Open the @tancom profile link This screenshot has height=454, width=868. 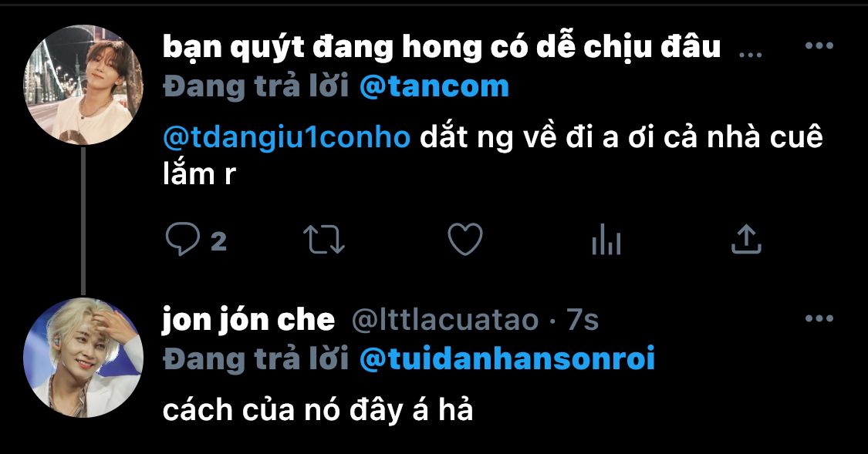[x=434, y=87]
